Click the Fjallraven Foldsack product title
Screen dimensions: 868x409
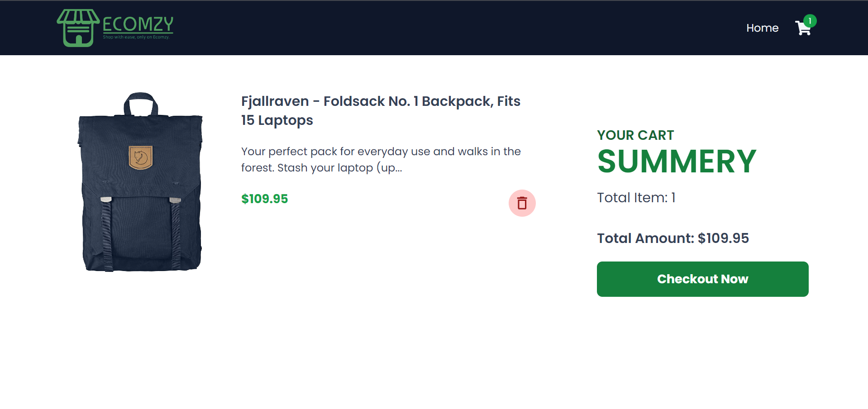pos(381,110)
